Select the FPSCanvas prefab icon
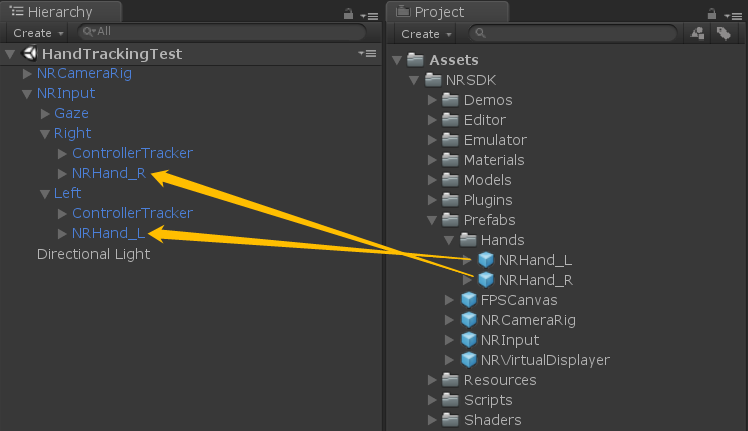This screenshot has height=431, width=748. (468, 300)
